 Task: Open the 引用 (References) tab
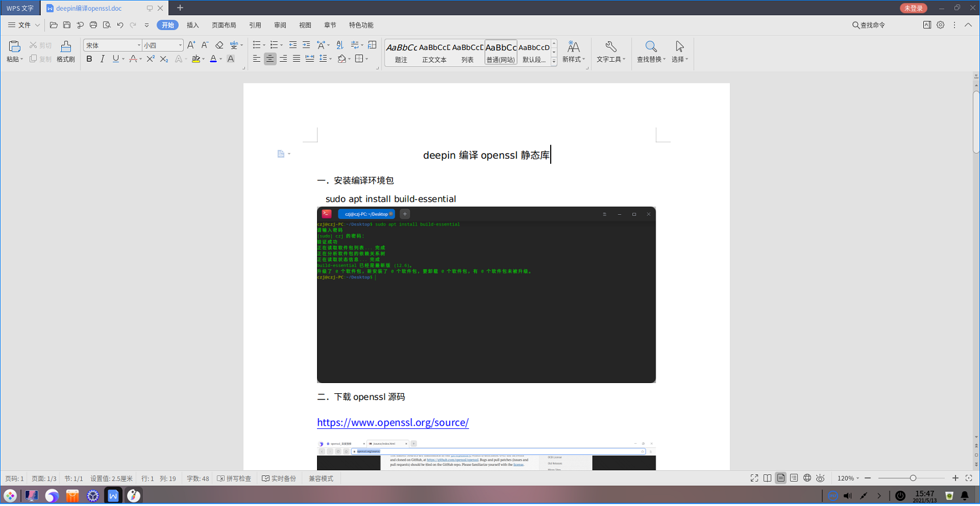(255, 25)
